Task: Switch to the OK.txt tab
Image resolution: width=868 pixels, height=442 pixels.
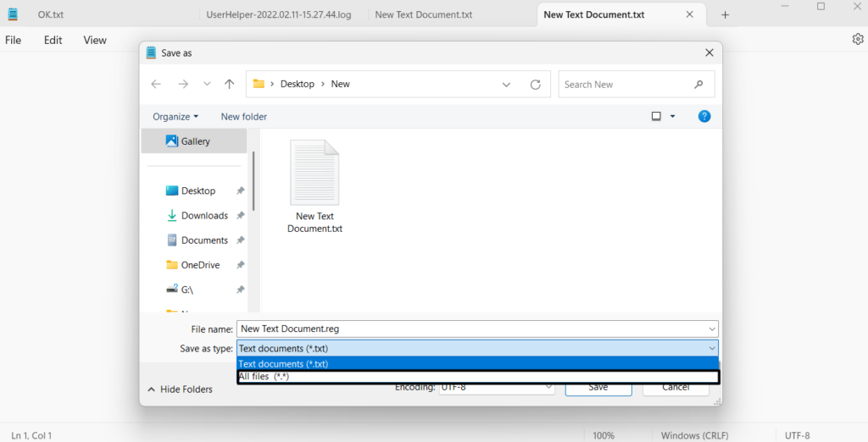Action: tap(51, 14)
